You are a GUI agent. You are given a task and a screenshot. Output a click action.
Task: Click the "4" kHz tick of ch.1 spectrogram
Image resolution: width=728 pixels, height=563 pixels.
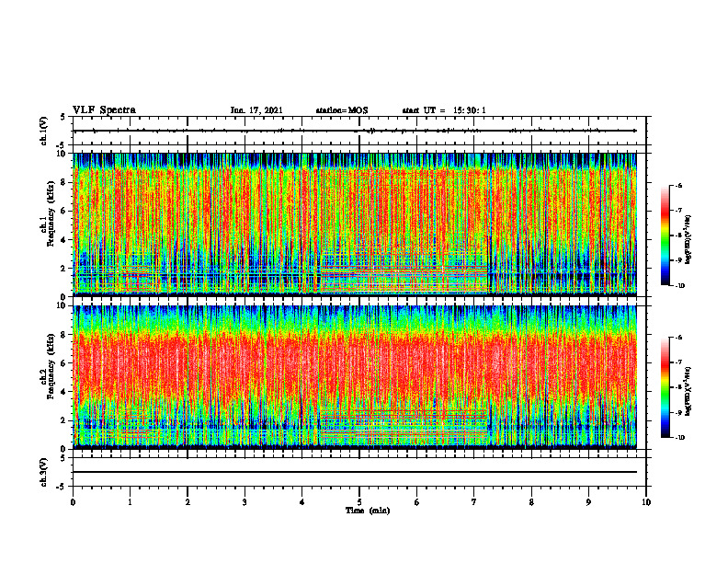coord(64,240)
